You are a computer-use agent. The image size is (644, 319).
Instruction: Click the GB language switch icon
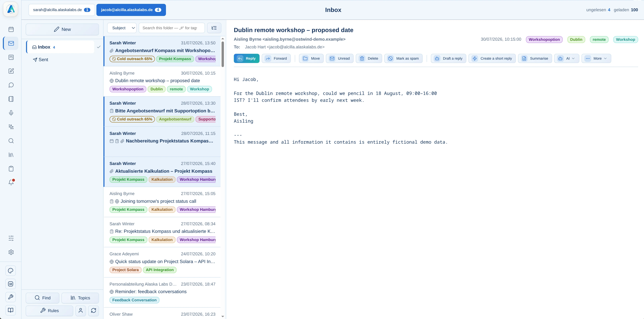tap(11, 284)
